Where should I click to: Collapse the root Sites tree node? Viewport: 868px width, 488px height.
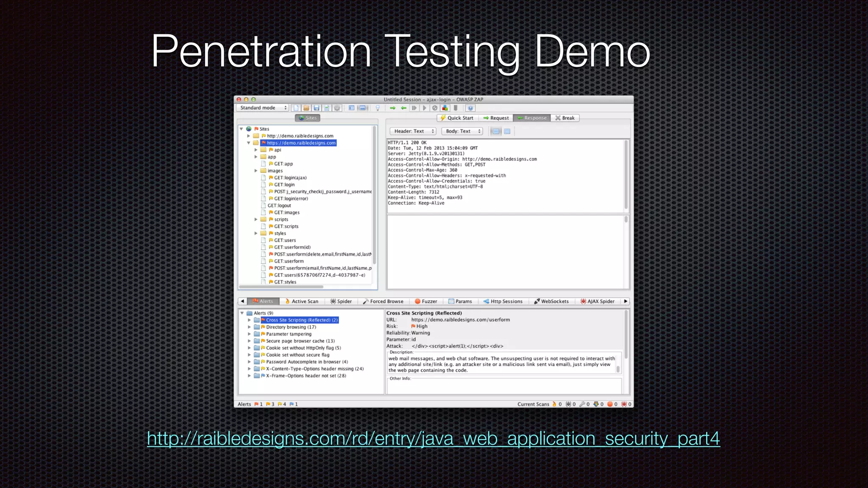241,129
